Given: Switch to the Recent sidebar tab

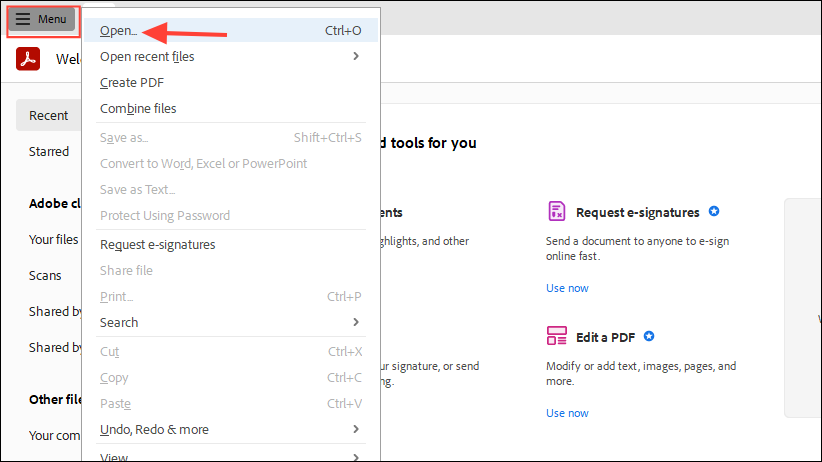Looking at the screenshot, I should [48, 116].
